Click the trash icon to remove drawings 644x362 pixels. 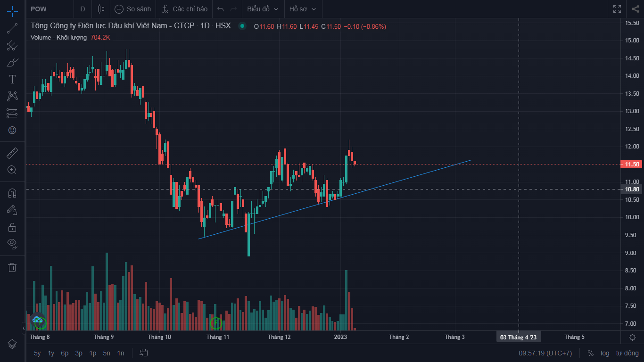12,268
